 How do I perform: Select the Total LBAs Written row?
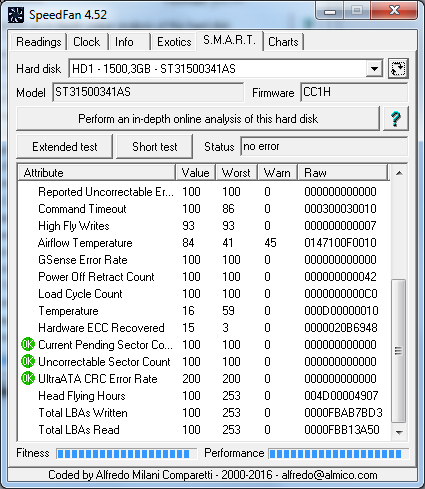coord(204,413)
